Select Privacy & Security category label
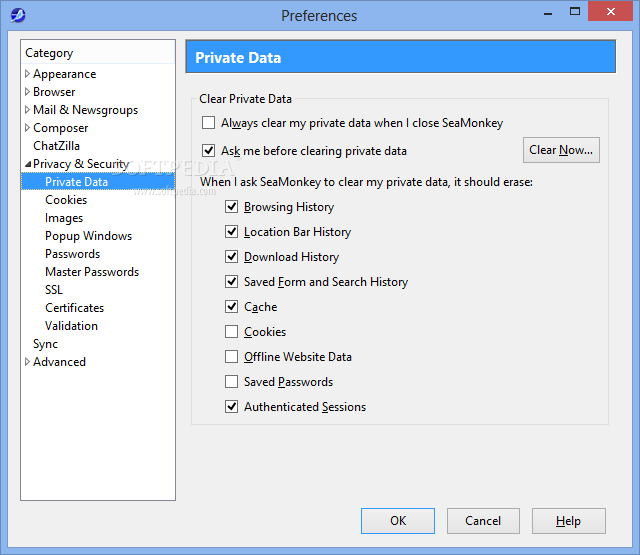The image size is (640, 555). click(x=81, y=164)
